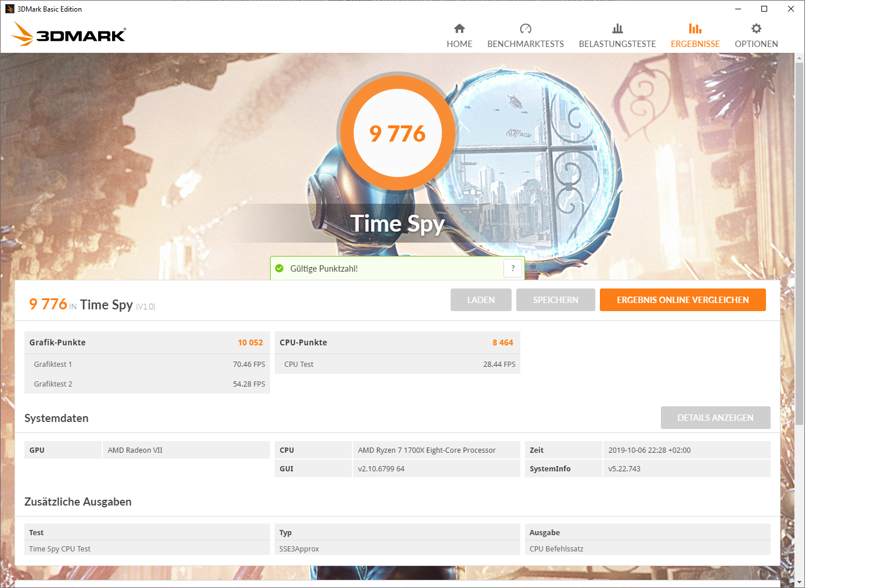Click ERGEBNIS ONLINE VERGLEICHEN button
Image resolution: width=892 pixels, height=588 pixels.
tap(683, 300)
